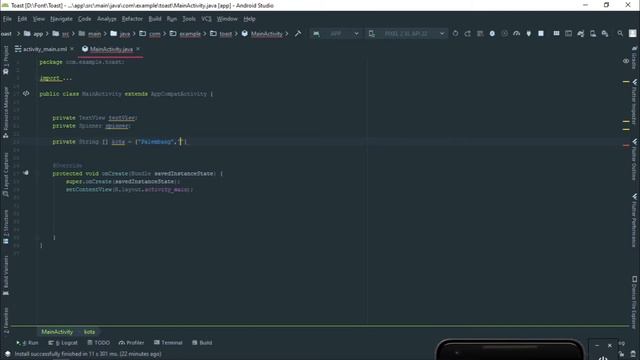Viewport: 640px width, 360px height.
Task: Click the Project Structure icon before AVD Manager
Action: tap(556, 33)
